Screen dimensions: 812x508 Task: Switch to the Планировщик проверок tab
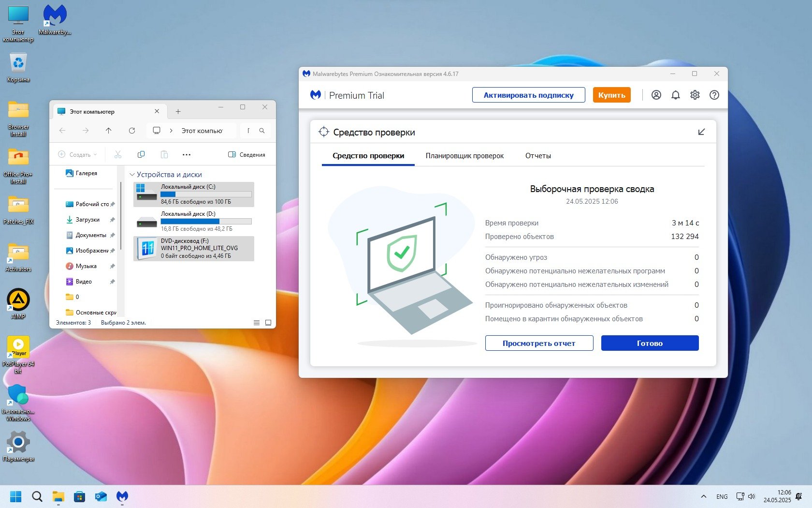464,156
